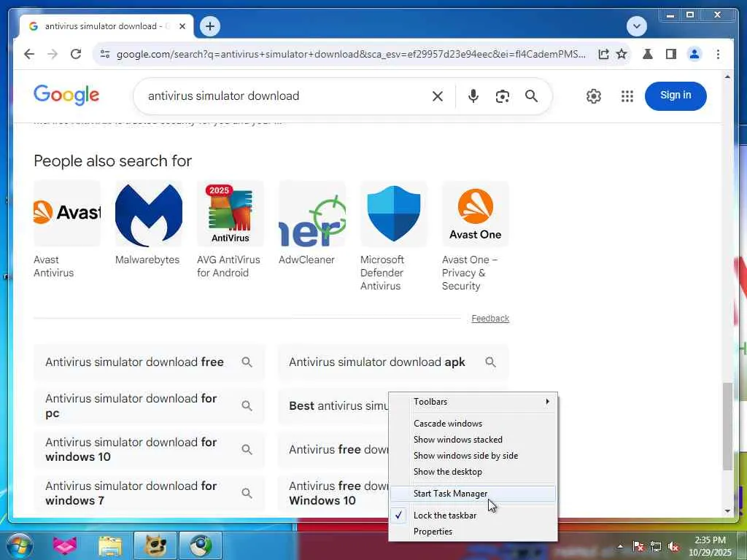
Task: Search by image with camera icon
Action: click(502, 96)
